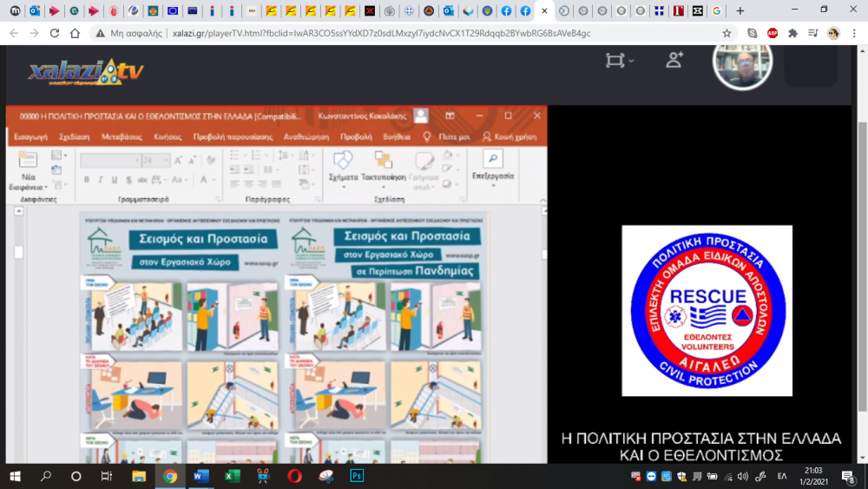Toggle left text alignment in PowerPoint
868x489 pixels.
tap(234, 184)
